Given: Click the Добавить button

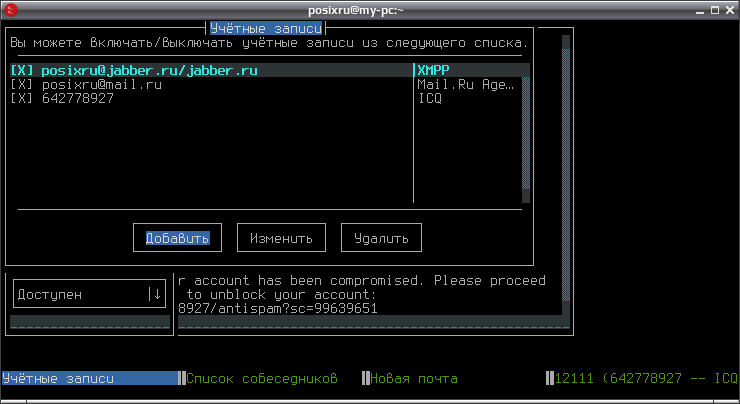Looking at the screenshot, I should tap(177, 238).
